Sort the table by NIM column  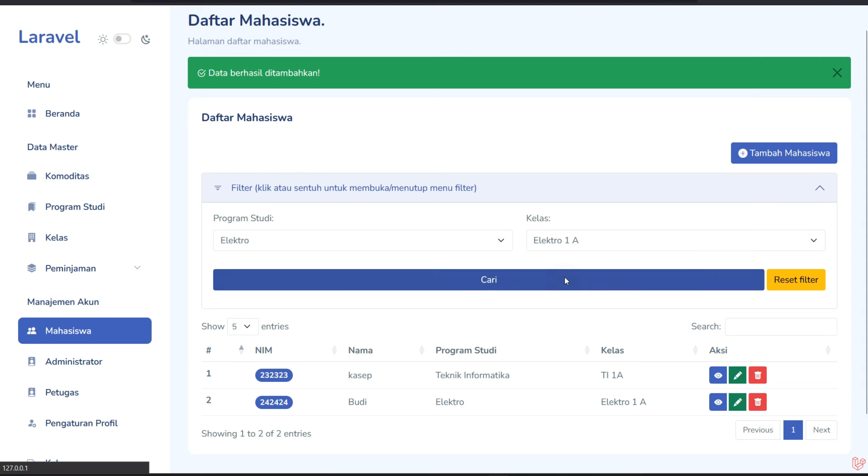click(297, 350)
